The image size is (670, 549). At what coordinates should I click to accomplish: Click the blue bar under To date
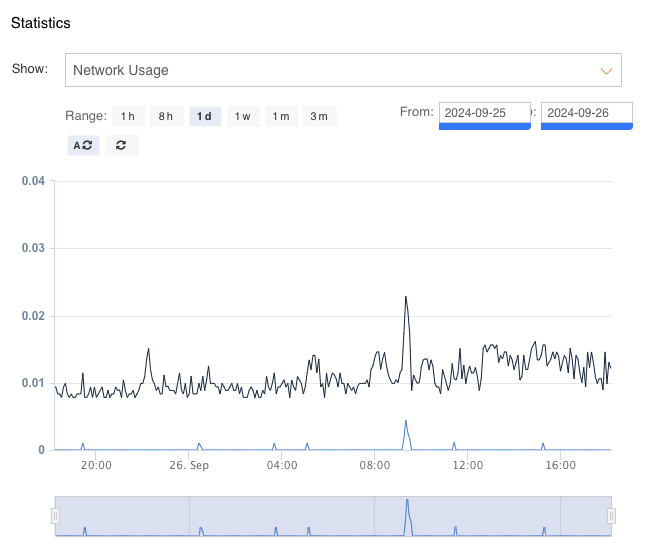tap(587, 126)
